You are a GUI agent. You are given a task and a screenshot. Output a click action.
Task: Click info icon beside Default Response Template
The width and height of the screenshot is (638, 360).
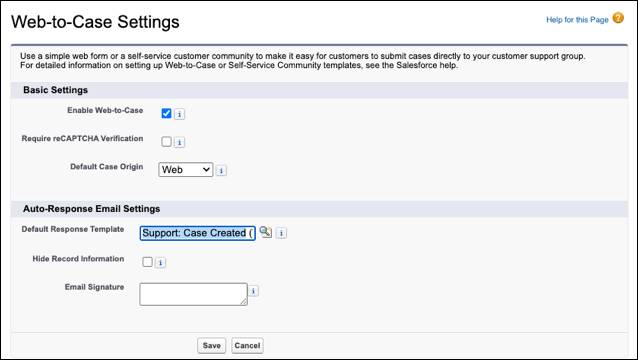pos(281,233)
